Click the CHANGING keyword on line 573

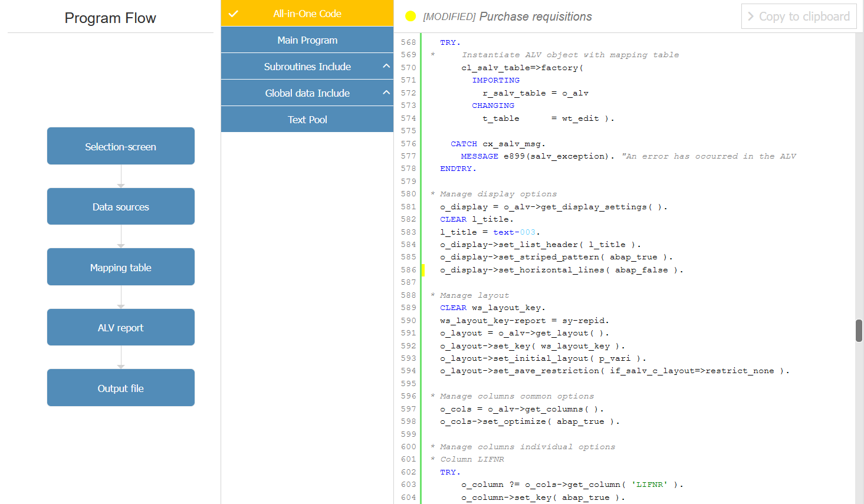click(493, 106)
